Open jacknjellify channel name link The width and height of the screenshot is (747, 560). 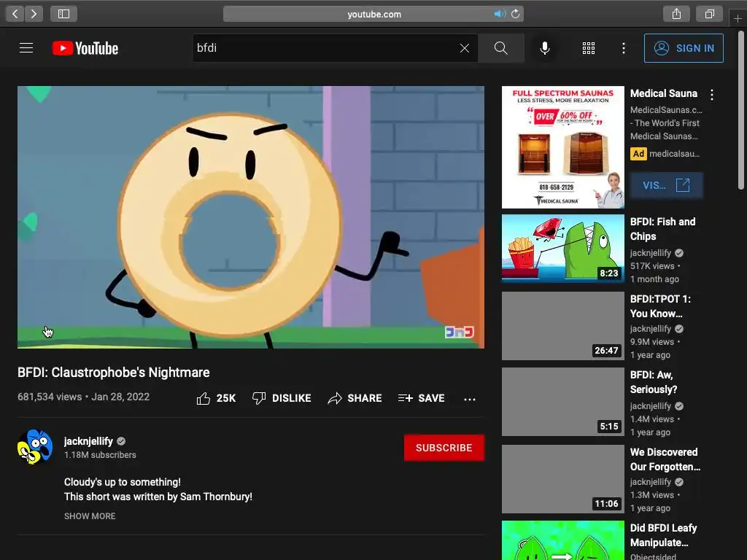[x=88, y=441]
